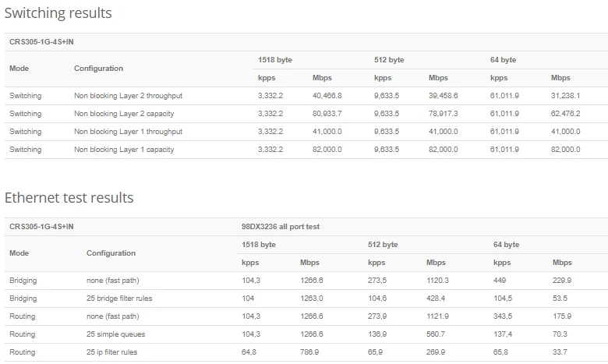Screen dimensions: 608x364
Task: Select the 229.9 Mbps bridging cell
Action: click(561, 281)
